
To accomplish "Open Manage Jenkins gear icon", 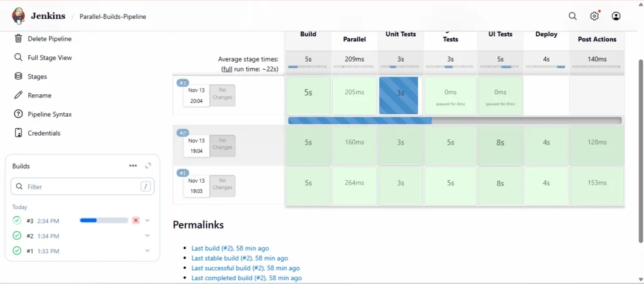I will coord(594,16).
